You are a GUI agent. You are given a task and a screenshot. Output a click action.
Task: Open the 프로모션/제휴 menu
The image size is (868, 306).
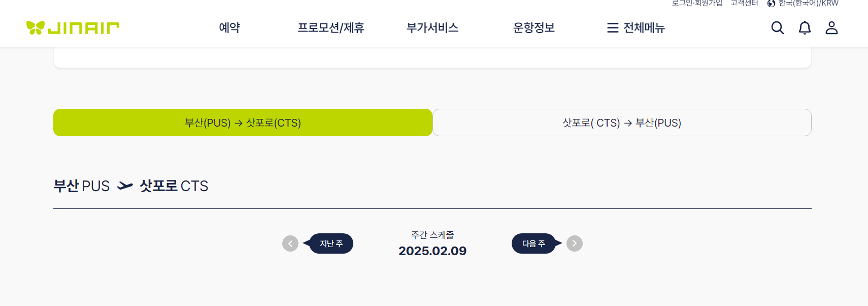tap(331, 28)
